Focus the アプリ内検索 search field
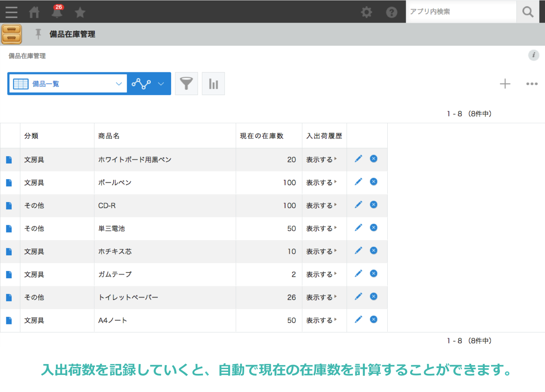The width and height of the screenshot is (545, 392). coord(461,12)
